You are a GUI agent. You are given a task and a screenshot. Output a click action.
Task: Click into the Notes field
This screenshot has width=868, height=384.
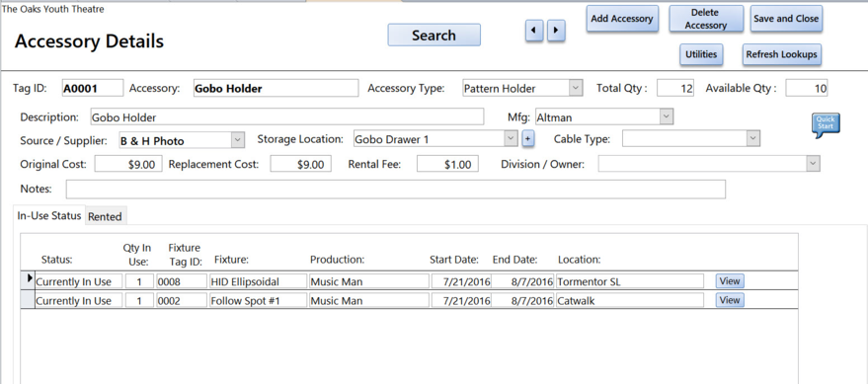tap(395, 189)
